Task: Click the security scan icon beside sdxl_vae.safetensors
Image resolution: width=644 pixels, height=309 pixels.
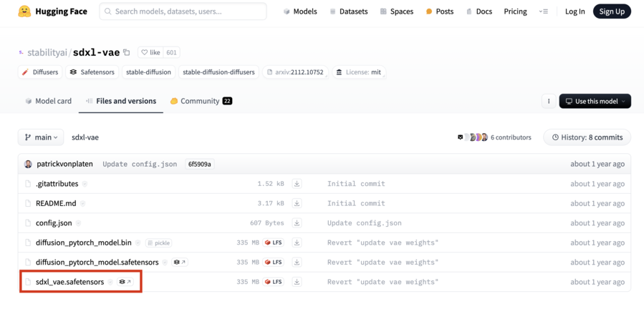Action: point(110,282)
